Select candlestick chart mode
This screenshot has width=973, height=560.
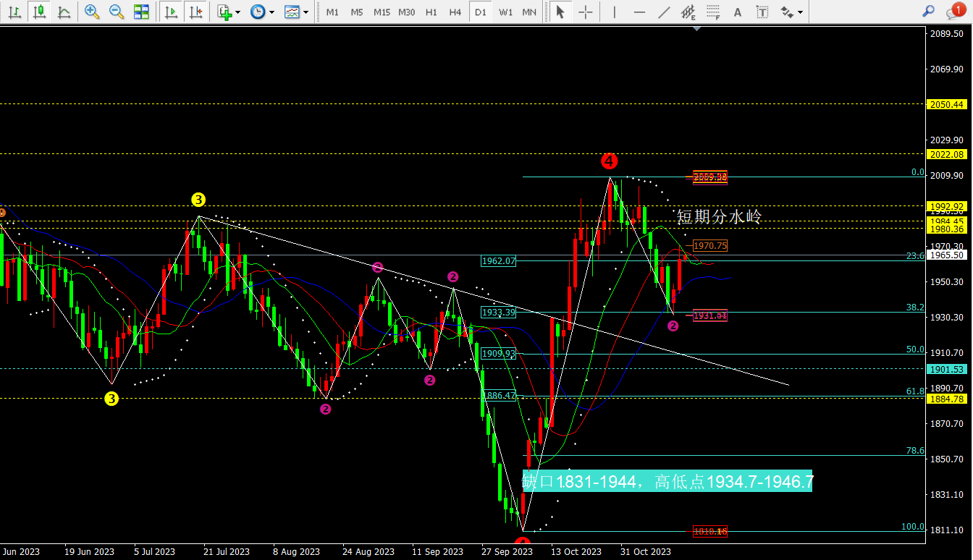coord(39,12)
